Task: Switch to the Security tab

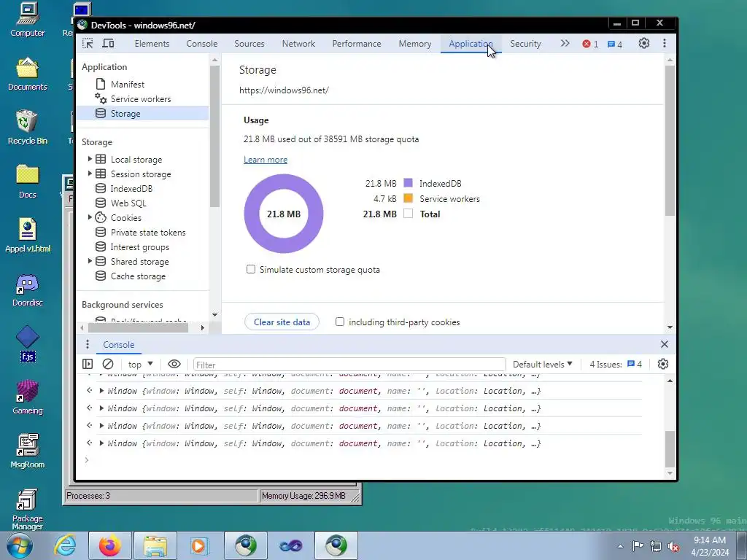Action: [525, 43]
